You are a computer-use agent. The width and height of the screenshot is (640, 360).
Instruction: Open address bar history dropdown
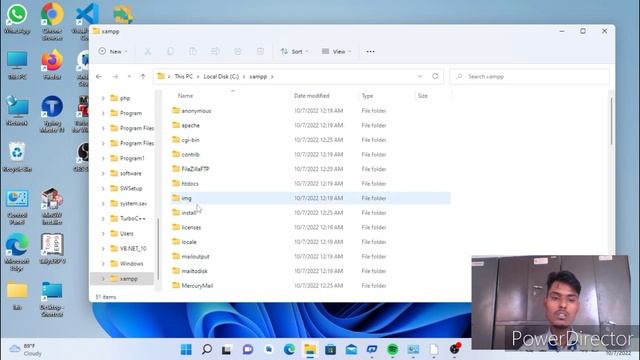point(420,76)
